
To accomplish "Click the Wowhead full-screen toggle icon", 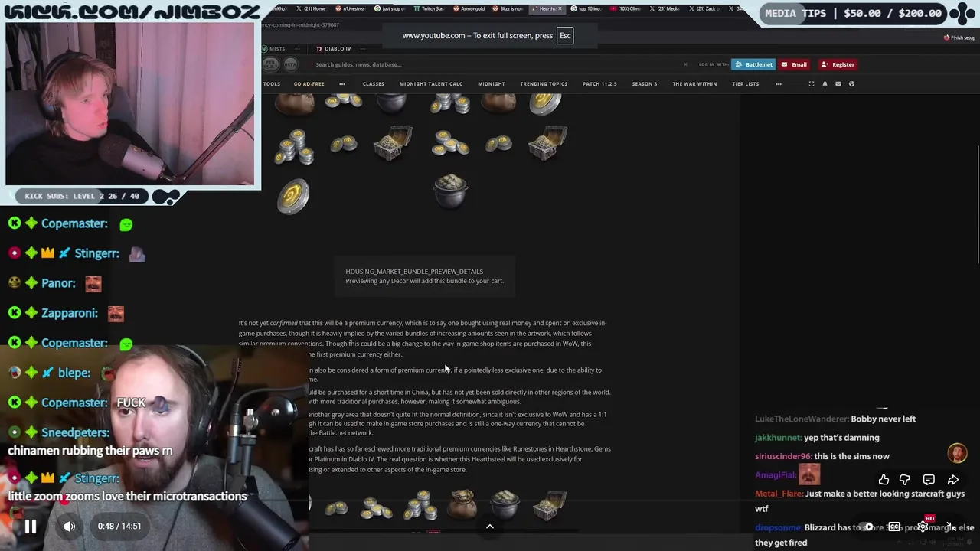I will pos(812,84).
